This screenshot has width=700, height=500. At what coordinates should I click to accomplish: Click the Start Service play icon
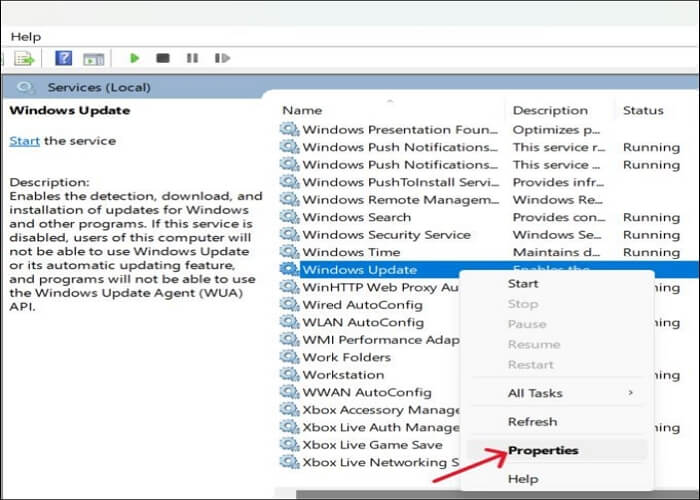135,59
